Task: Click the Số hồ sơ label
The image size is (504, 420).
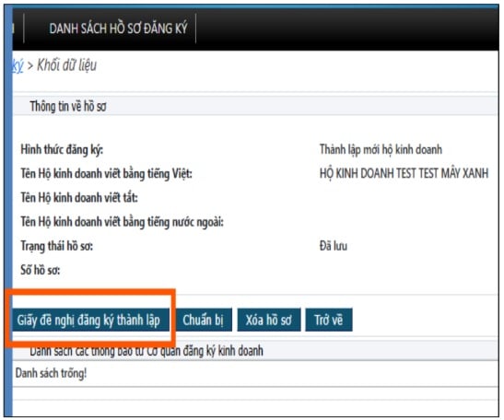Action: pos(41,270)
